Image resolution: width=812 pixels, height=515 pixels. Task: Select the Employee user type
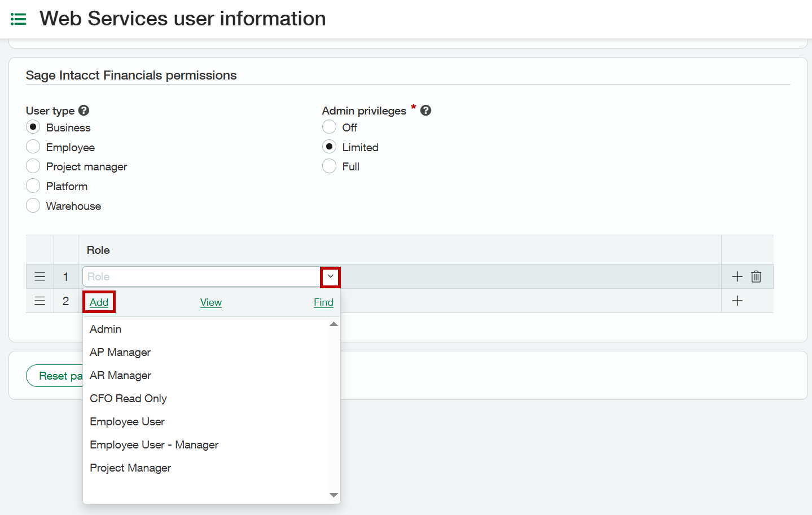[x=33, y=147]
